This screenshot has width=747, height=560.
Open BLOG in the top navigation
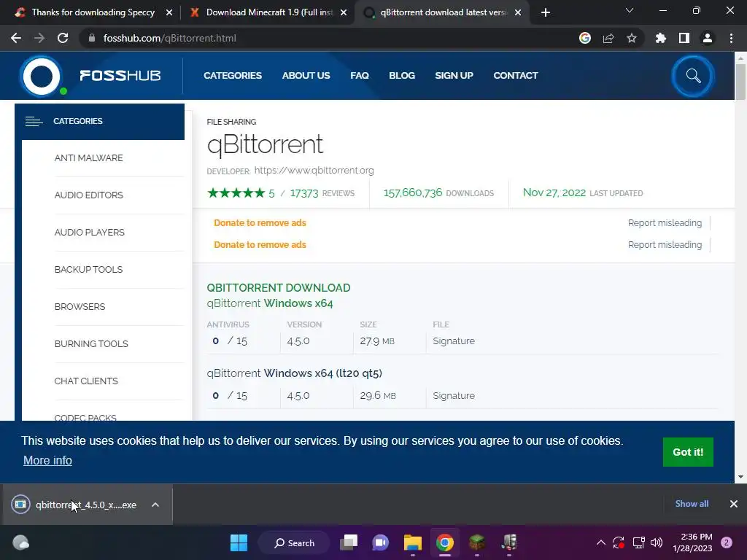point(402,76)
